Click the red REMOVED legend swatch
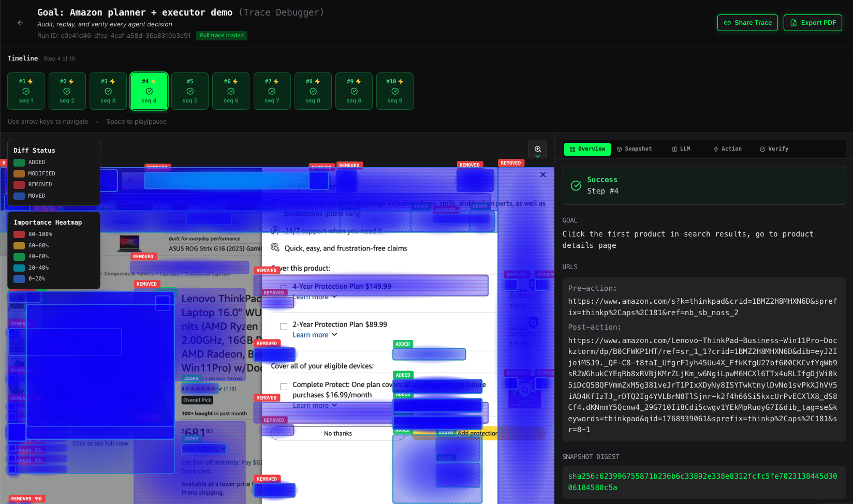The width and height of the screenshot is (853, 504). pyautogui.click(x=19, y=185)
